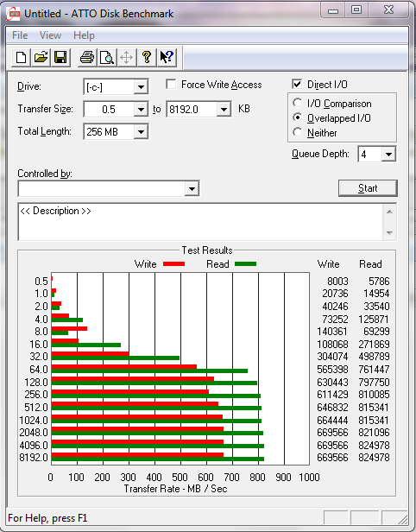Click the four-arrow move toolbar icon

tap(127, 57)
